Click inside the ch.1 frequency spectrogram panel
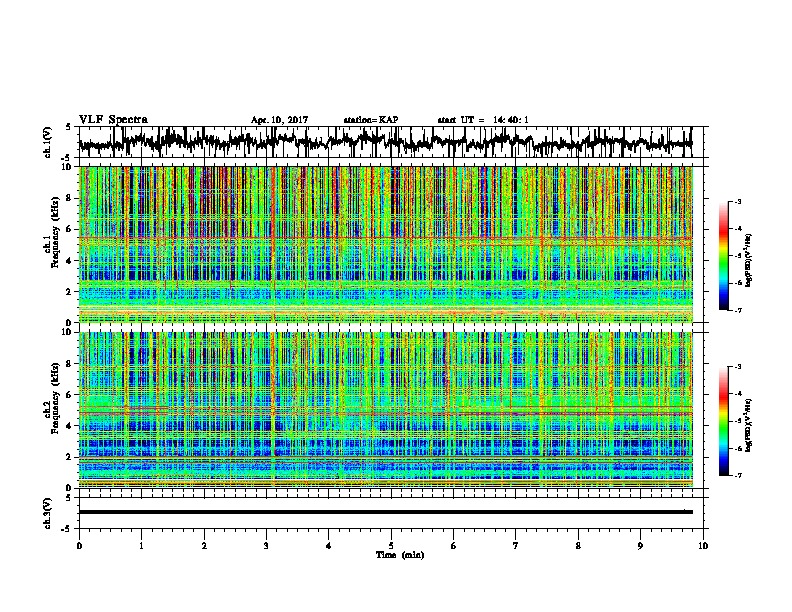 [385, 244]
